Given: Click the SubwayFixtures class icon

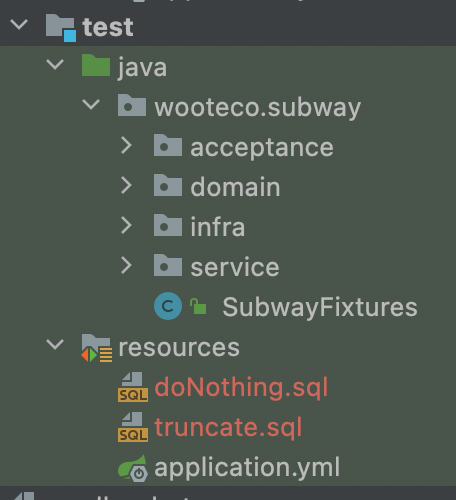Looking at the screenshot, I should tap(168, 306).
